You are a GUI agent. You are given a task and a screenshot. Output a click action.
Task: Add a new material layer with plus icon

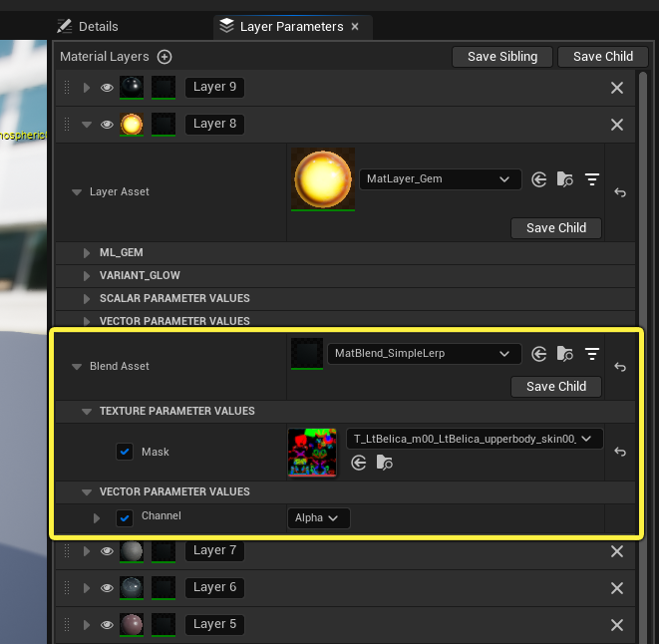(x=165, y=57)
